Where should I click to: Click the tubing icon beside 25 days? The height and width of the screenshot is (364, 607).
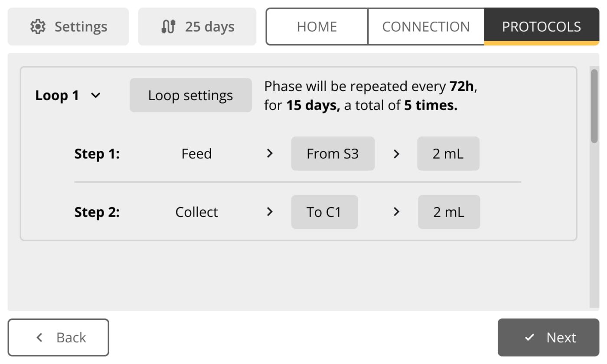pyautogui.click(x=168, y=27)
